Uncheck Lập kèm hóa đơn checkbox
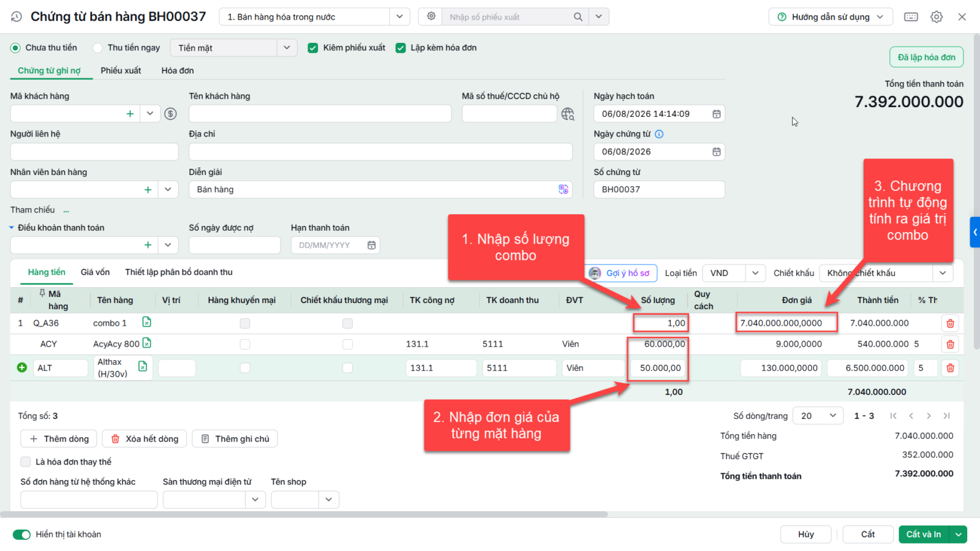The width and height of the screenshot is (980, 551). 401,48
